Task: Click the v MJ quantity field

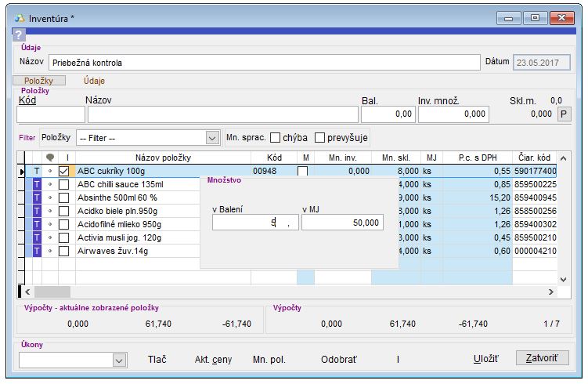Action: coord(343,223)
